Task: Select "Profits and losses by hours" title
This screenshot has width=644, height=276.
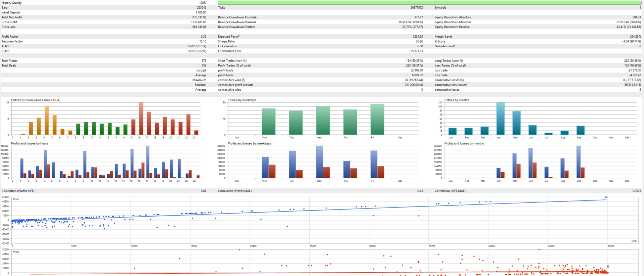Action: pyautogui.click(x=30, y=143)
